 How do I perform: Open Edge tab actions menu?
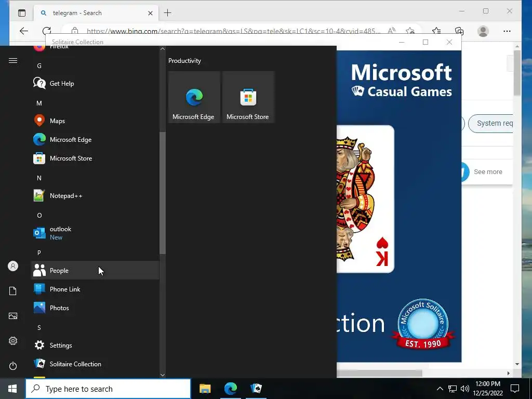pyautogui.click(x=22, y=13)
